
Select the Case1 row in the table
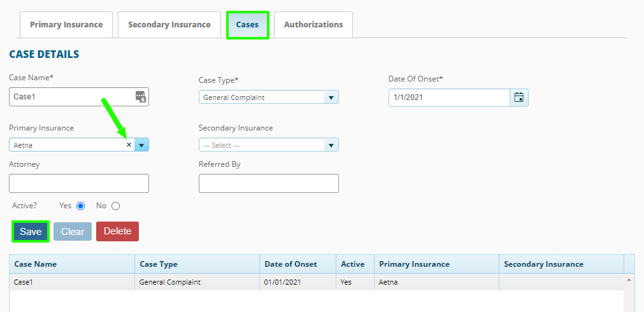(x=316, y=283)
